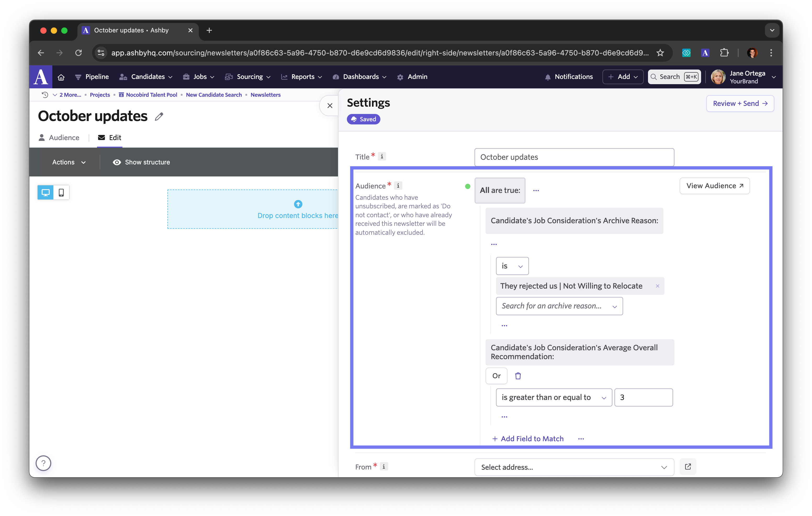Screen dimensions: 812x516
Task: Open 'Search for an archive reason' dropdown
Action: 559,306
